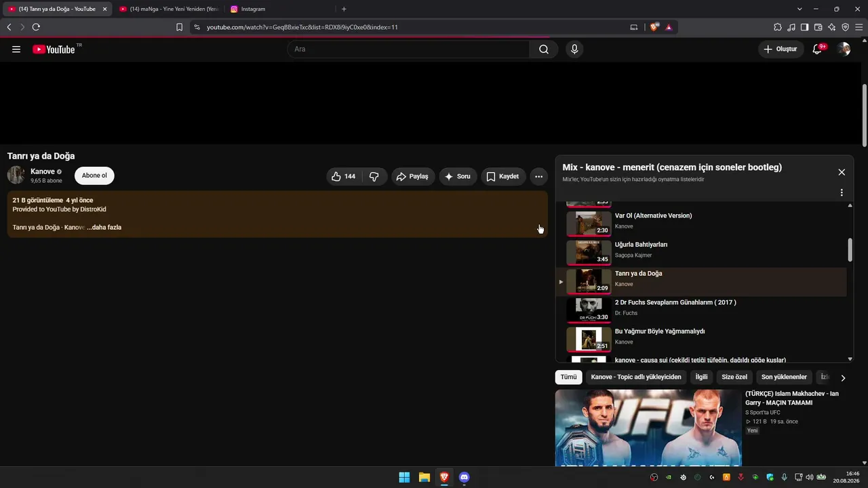Screen dimensions: 868x488
Task: Open the system volume speaker icon
Action: coord(809,477)
